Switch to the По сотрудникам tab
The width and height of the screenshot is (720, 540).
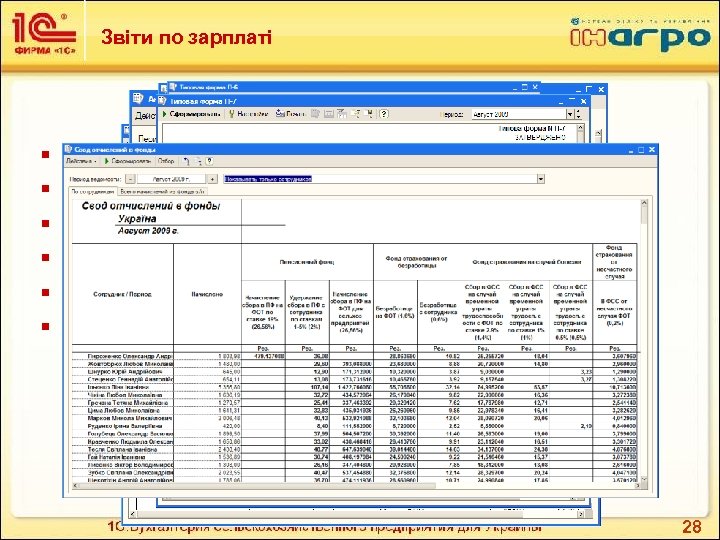click(x=93, y=191)
